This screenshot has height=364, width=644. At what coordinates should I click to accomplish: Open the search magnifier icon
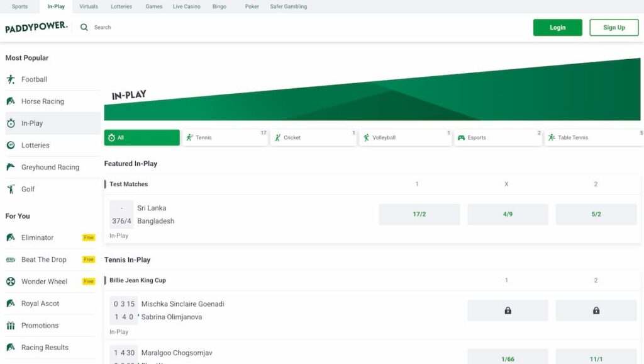[x=84, y=27]
